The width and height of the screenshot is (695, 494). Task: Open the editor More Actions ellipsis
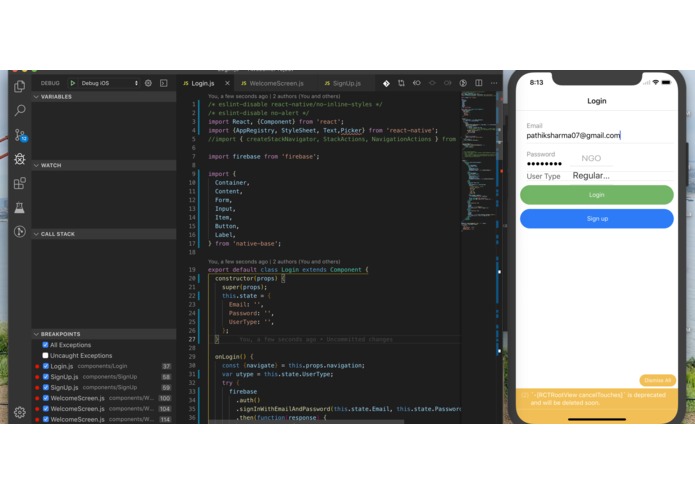click(x=494, y=83)
